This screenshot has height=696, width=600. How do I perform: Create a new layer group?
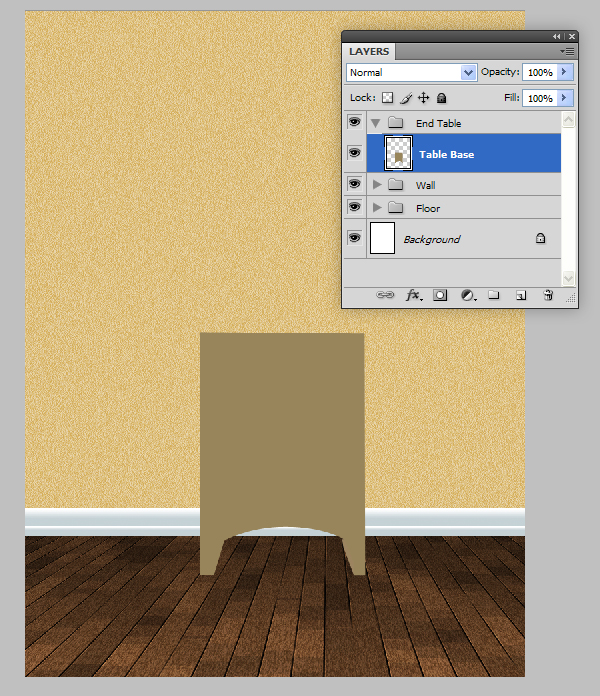pyautogui.click(x=493, y=296)
